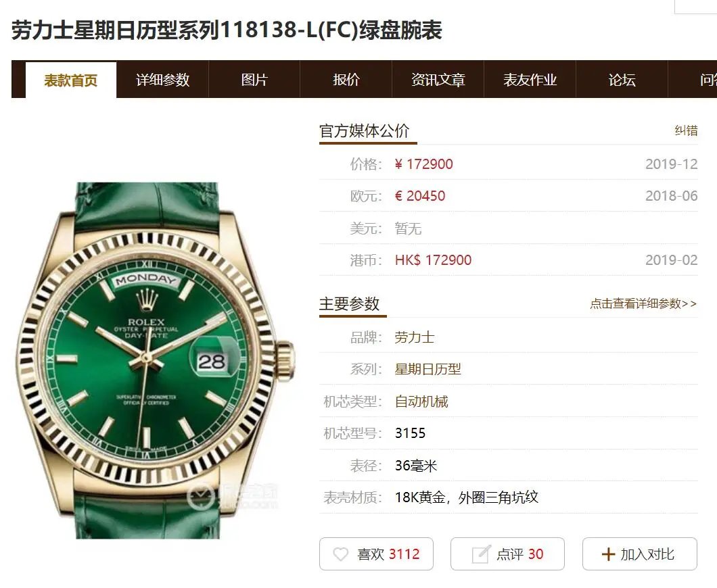
Task: Click the 点评 30 button
Action: coord(507,554)
